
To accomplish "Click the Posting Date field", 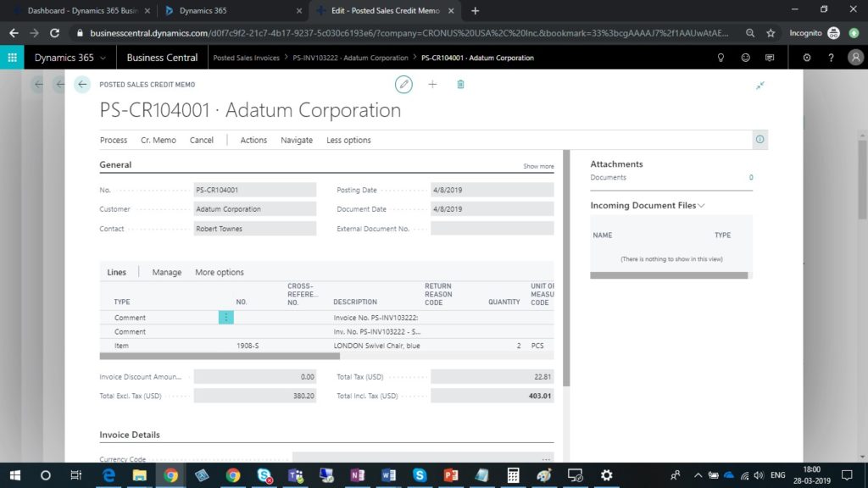I will point(492,190).
